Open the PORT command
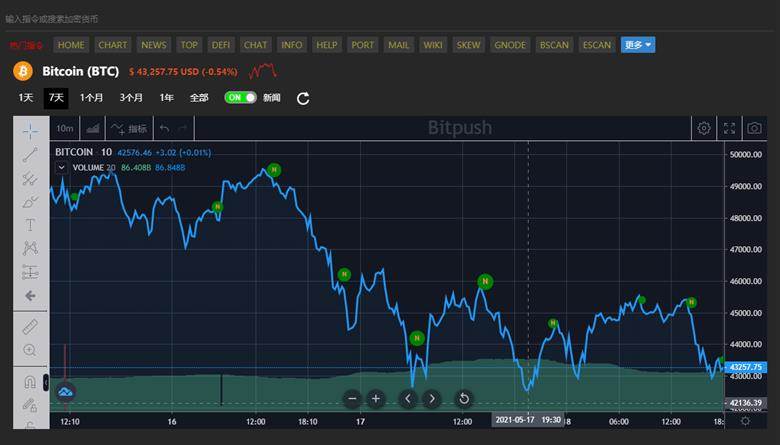 click(x=363, y=45)
